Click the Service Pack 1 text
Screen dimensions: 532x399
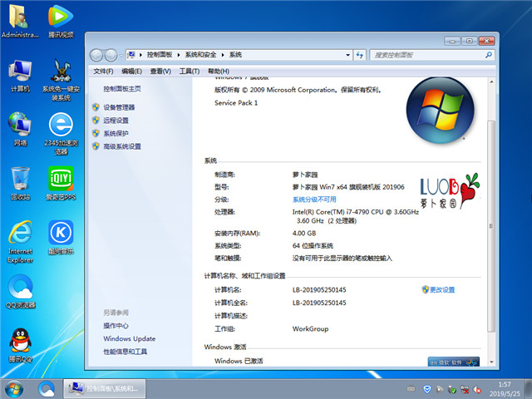(236, 103)
